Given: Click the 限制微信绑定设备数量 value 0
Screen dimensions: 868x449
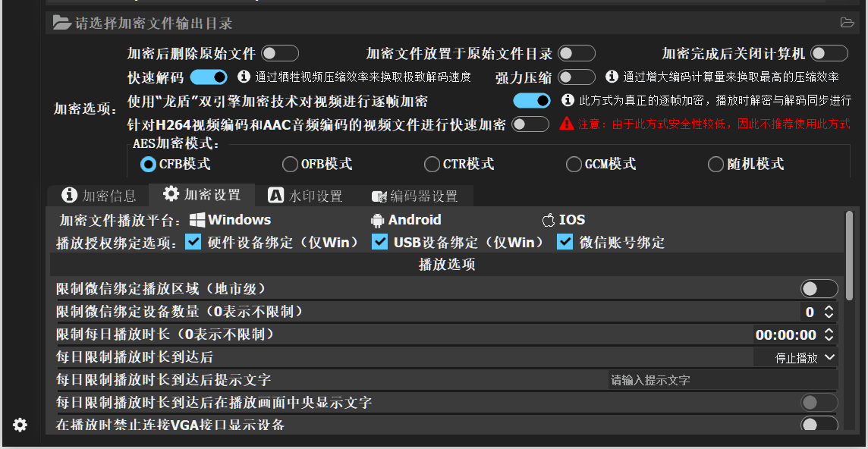Looking at the screenshot, I should click(810, 312).
